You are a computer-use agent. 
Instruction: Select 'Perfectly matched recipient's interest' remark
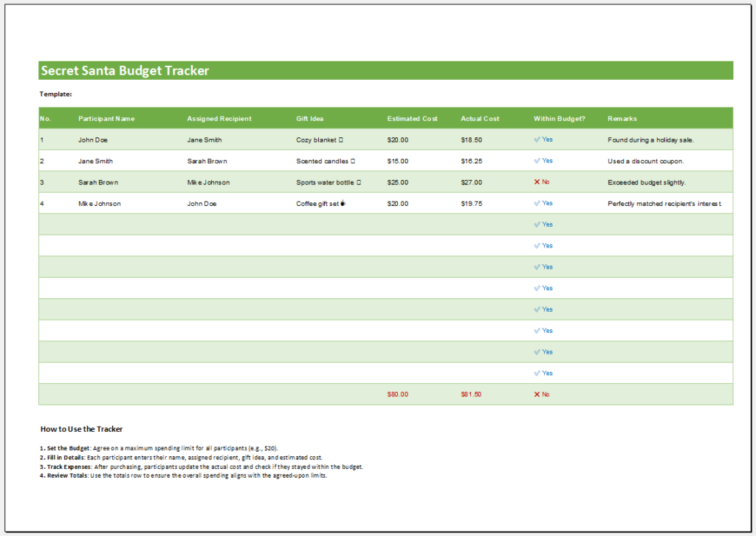coord(665,204)
